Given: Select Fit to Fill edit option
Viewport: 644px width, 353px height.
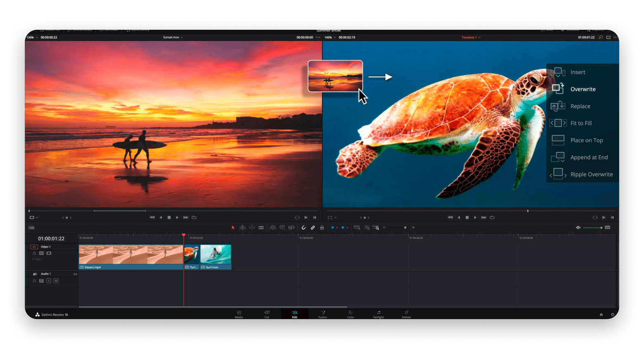Looking at the screenshot, I should pyautogui.click(x=582, y=123).
